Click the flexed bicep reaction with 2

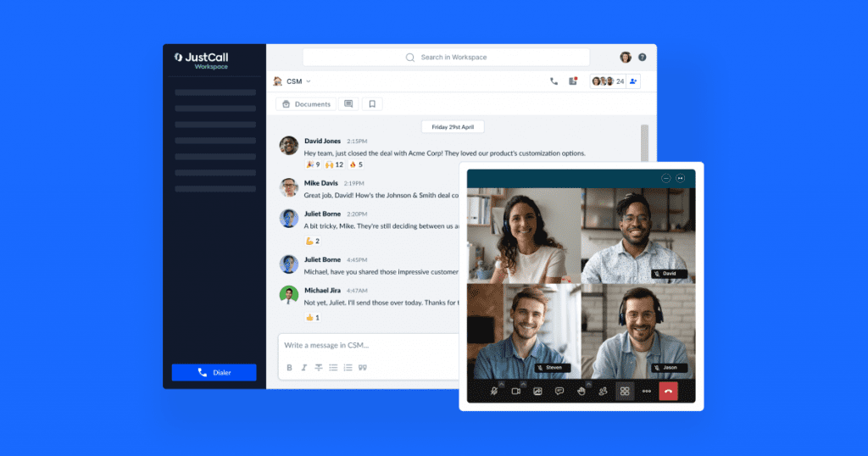313,242
